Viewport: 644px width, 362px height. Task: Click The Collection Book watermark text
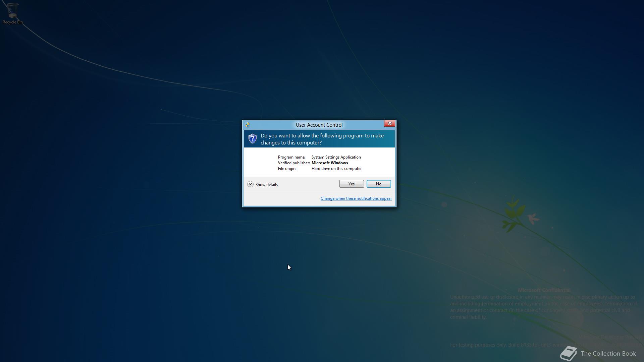tap(608, 354)
